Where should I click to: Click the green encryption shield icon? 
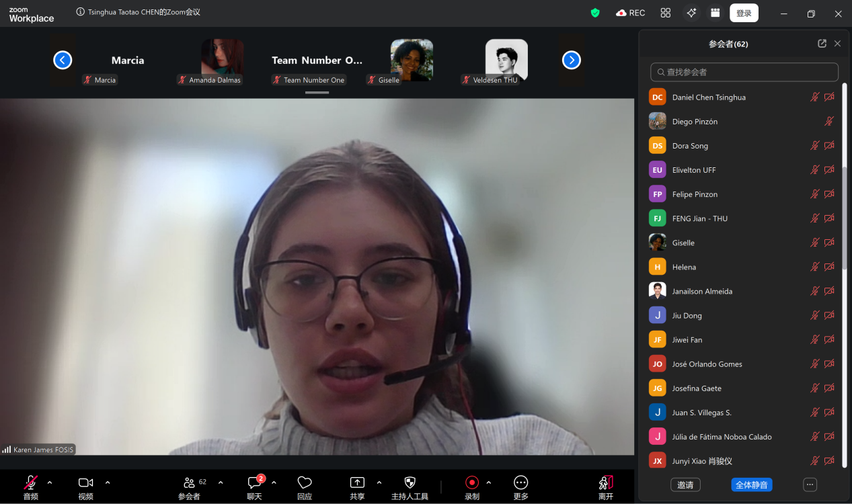(595, 13)
